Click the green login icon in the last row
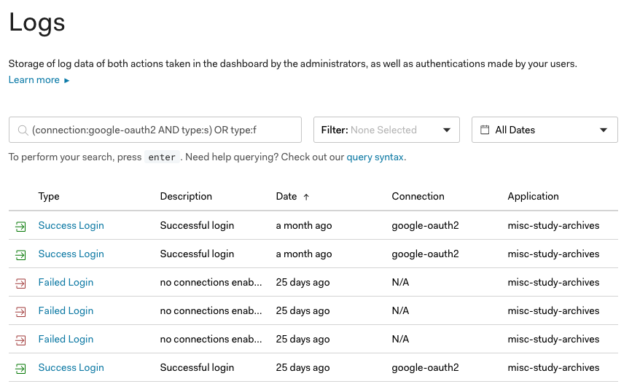Image resolution: width=640 pixels, height=384 pixels. coord(21,368)
